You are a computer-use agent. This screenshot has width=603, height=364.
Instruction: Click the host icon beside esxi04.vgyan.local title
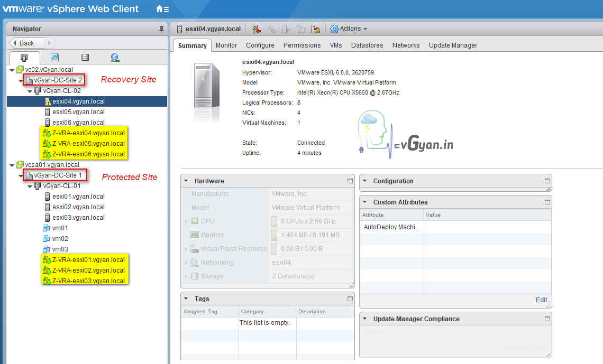point(179,29)
